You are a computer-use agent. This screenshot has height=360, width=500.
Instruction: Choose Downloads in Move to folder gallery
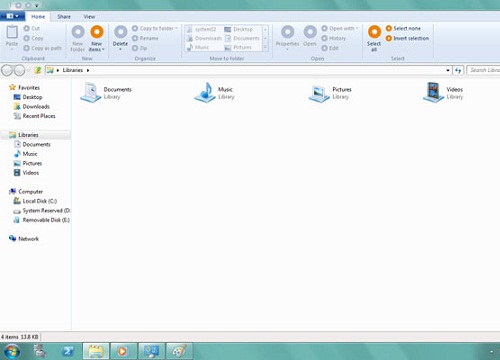(x=204, y=38)
